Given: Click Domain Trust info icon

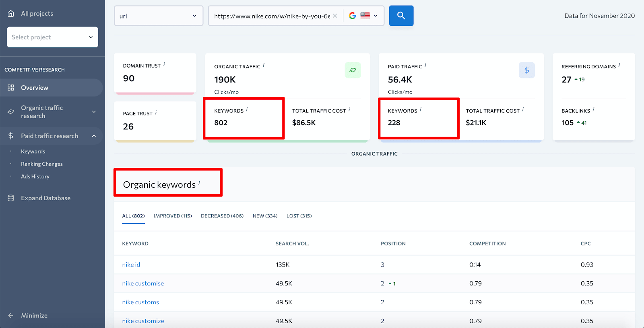Looking at the screenshot, I should click(164, 64).
